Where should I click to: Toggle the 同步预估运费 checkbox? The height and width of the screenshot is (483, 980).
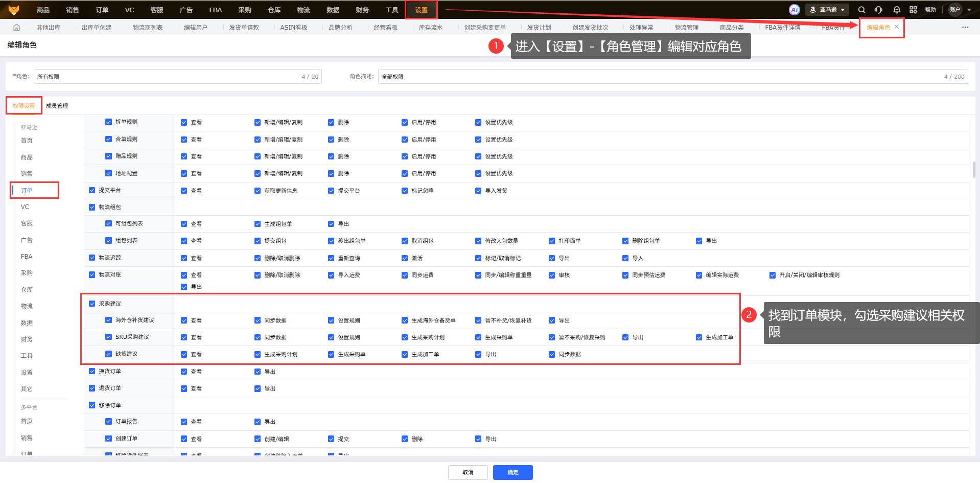point(625,275)
